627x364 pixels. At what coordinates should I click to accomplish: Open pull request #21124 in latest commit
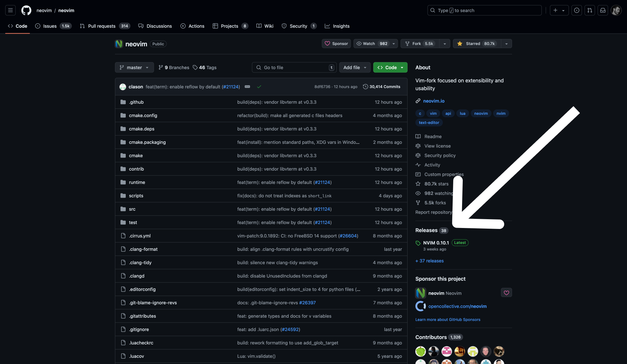tap(231, 87)
